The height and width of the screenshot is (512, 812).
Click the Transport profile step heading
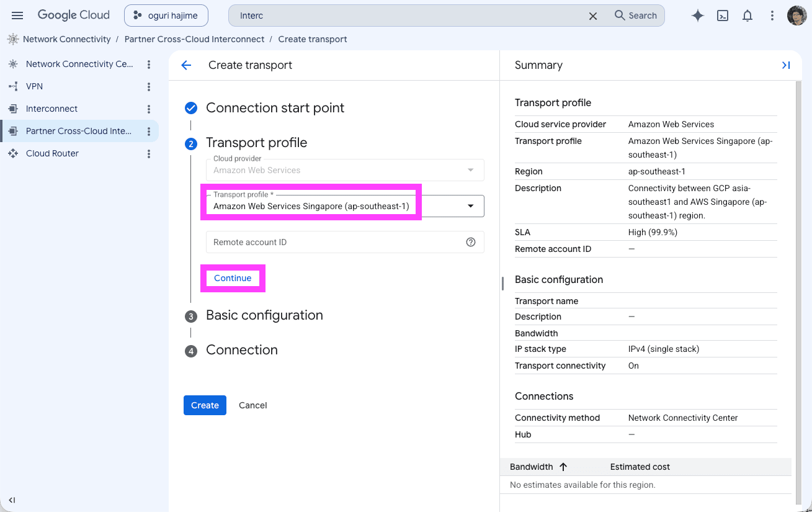[x=256, y=143]
